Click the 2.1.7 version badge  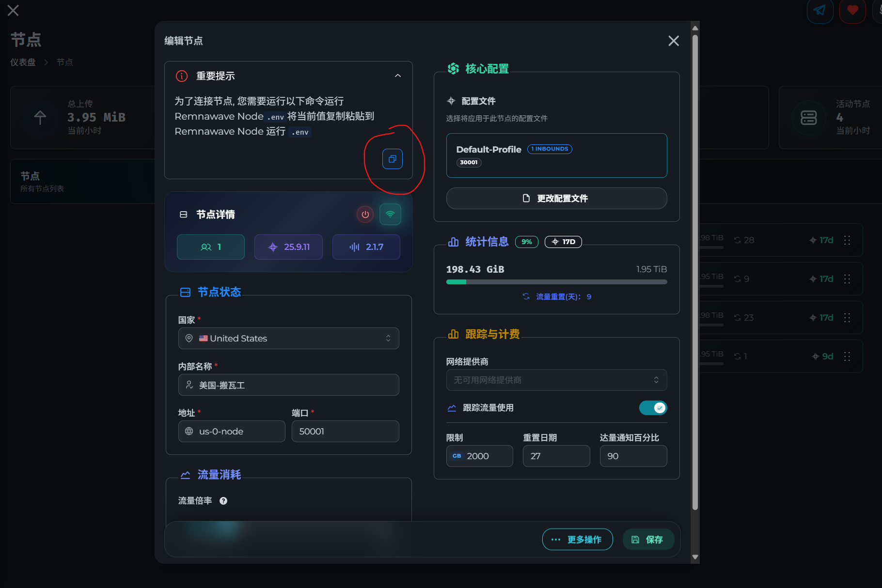366,247
